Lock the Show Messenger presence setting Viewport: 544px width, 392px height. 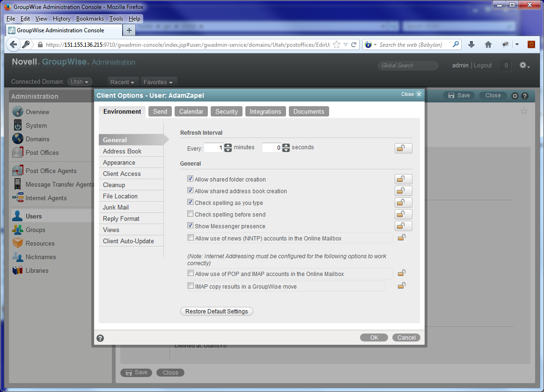click(x=403, y=226)
